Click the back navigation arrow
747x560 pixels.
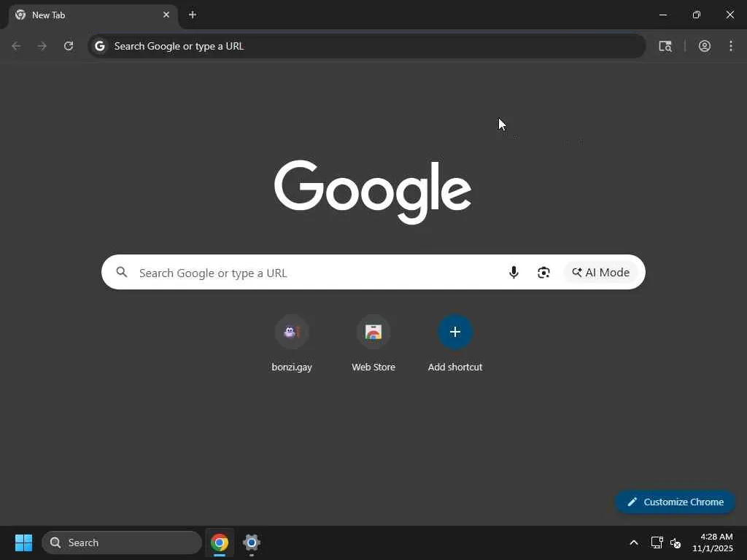(16, 46)
